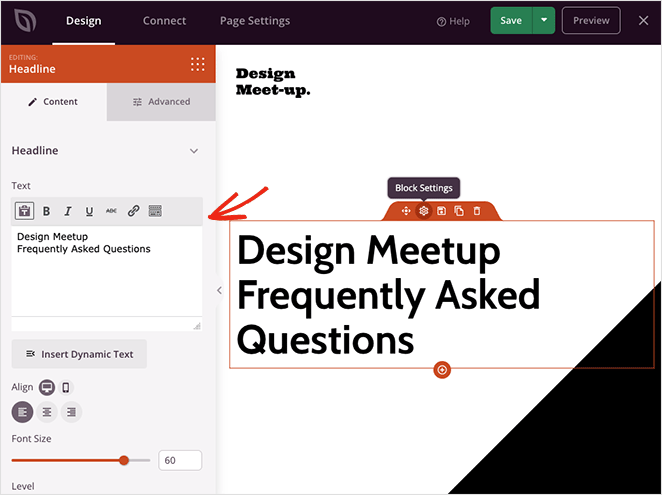Collapse the left sidebar panel arrow

point(219,290)
